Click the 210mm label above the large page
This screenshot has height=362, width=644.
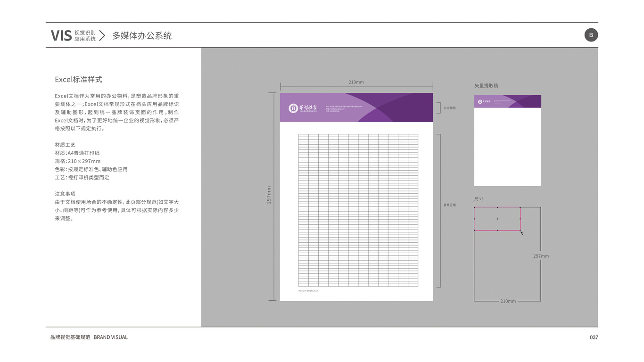[x=356, y=82]
